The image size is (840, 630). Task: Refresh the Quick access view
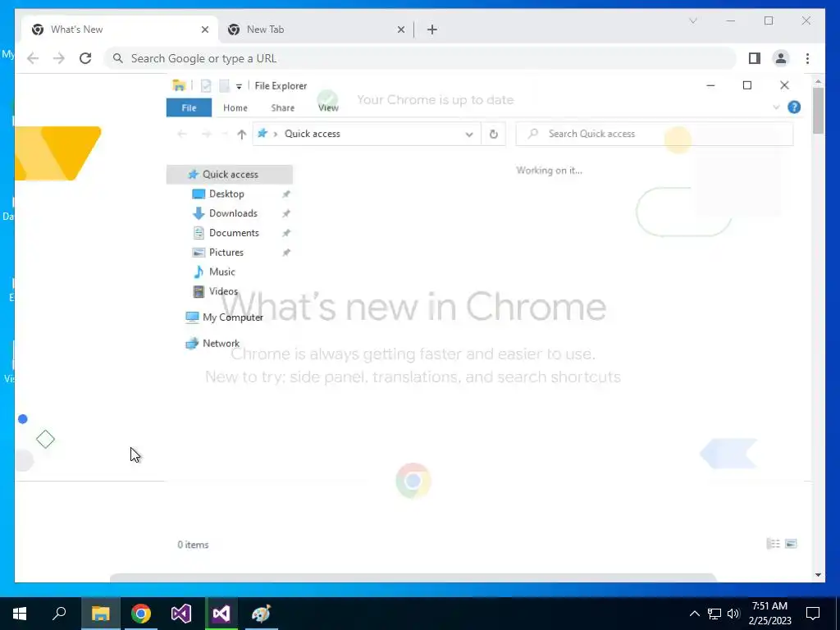coord(493,134)
